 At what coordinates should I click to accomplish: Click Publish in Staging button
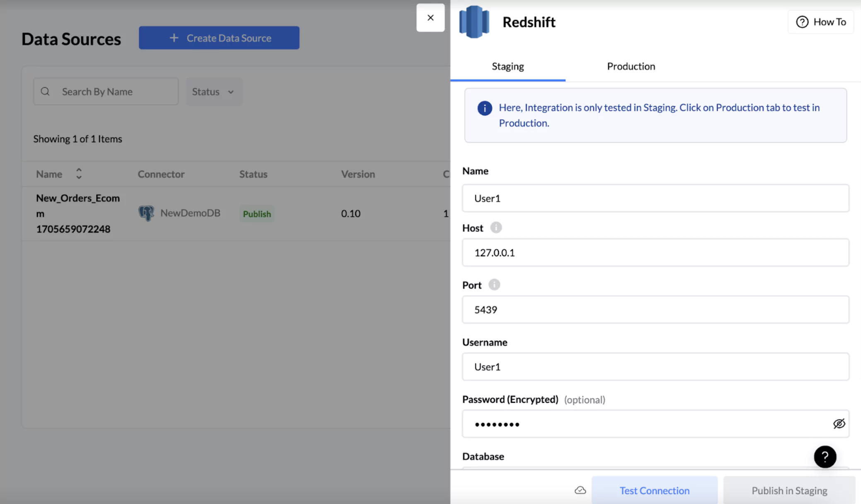(x=789, y=490)
